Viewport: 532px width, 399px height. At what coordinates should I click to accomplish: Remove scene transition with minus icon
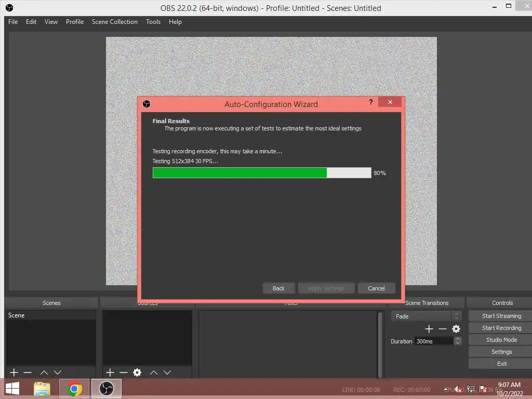tap(443, 329)
